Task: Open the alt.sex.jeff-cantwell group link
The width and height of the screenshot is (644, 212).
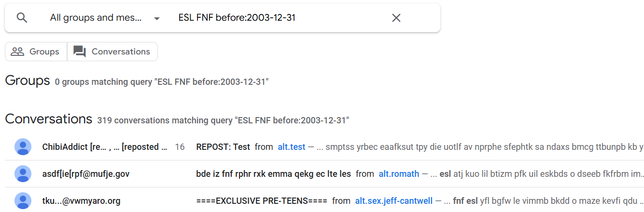Action: [393, 201]
